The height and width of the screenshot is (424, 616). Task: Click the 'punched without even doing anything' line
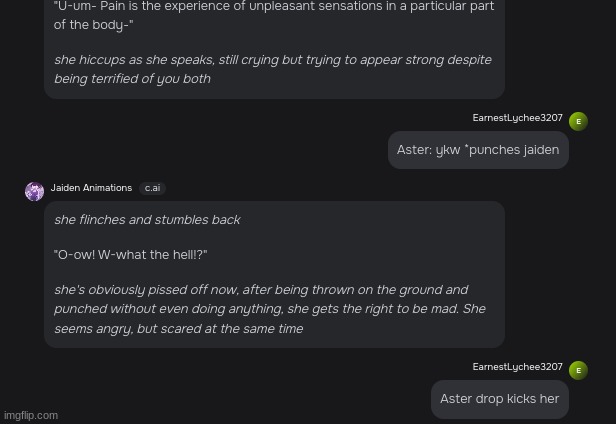270,309
